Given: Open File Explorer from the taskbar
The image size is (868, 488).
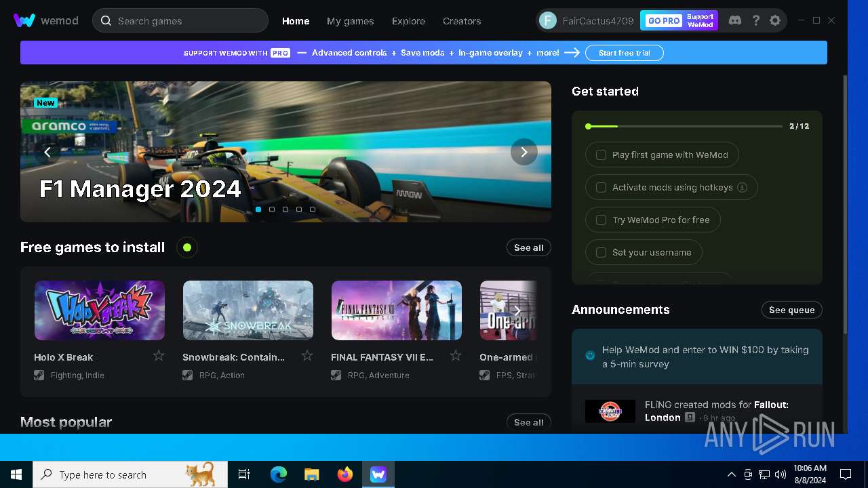Looking at the screenshot, I should [311, 474].
